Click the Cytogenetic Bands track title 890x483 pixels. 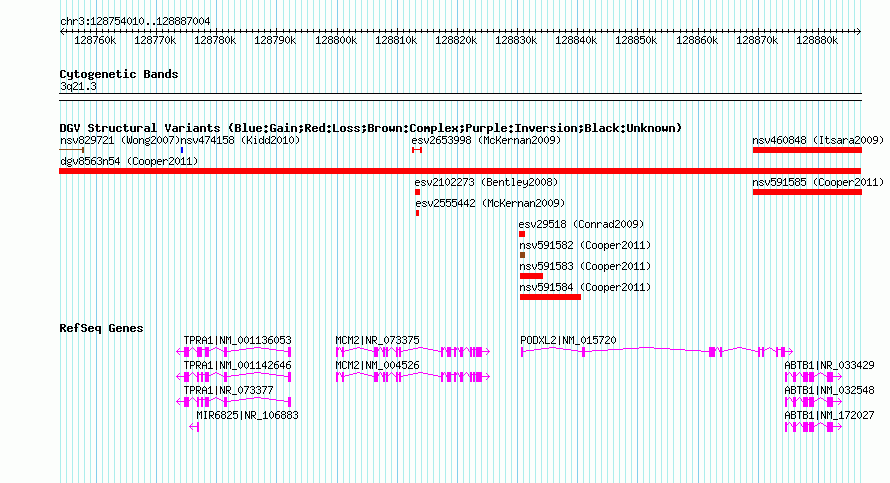[x=119, y=74]
